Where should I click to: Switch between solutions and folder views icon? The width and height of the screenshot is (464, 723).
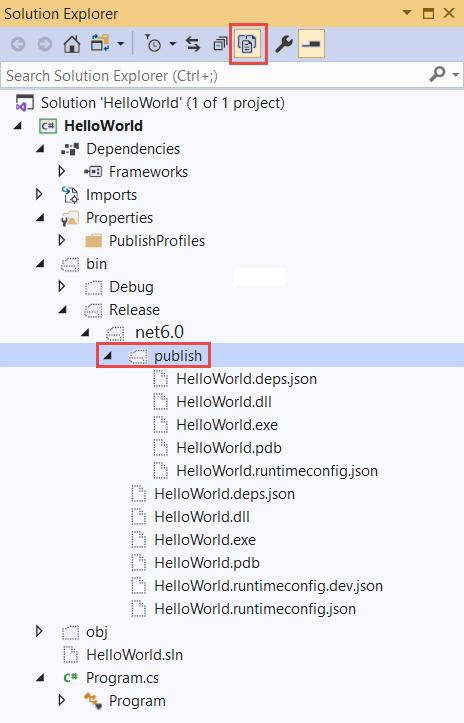tap(100, 44)
